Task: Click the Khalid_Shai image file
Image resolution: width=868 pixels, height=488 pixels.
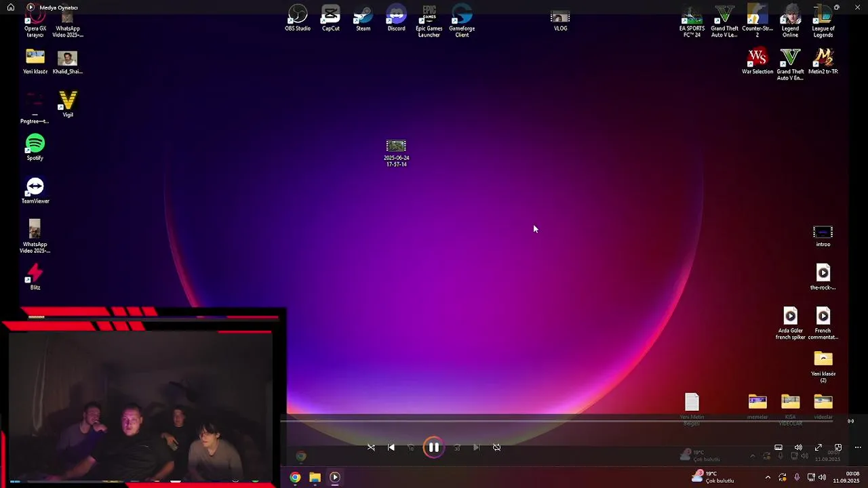Action: click(x=68, y=62)
